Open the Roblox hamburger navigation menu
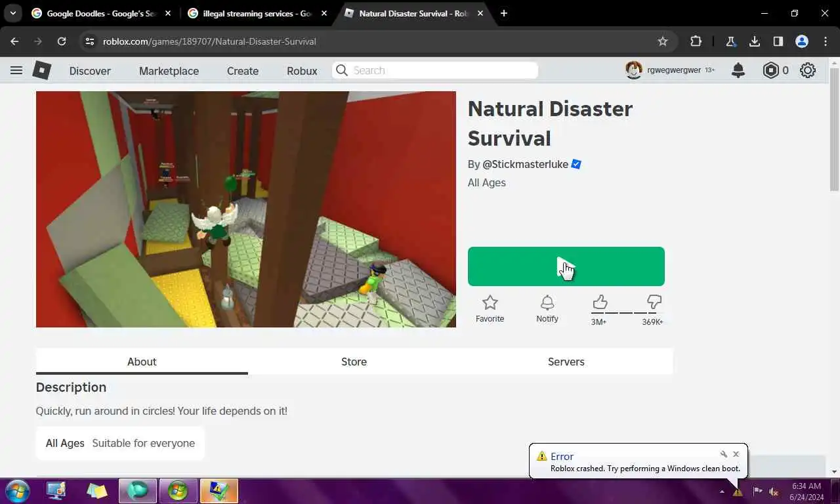840x504 pixels. pyautogui.click(x=16, y=70)
